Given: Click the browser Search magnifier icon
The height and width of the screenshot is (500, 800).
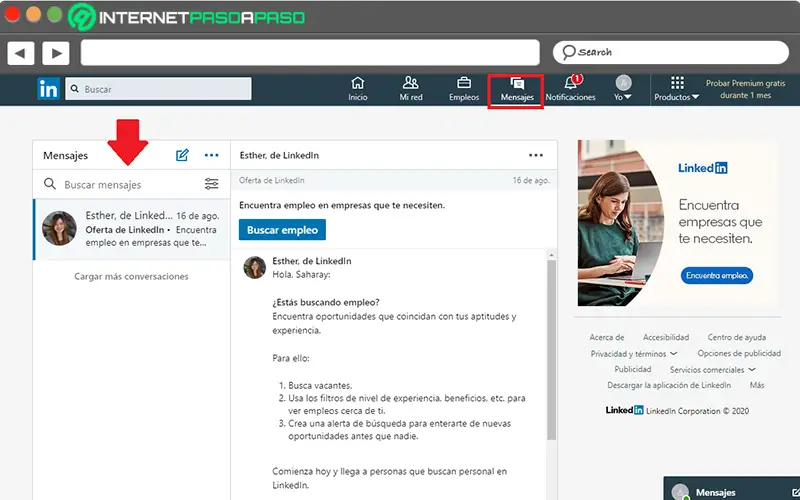Looking at the screenshot, I should tap(568, 52).
